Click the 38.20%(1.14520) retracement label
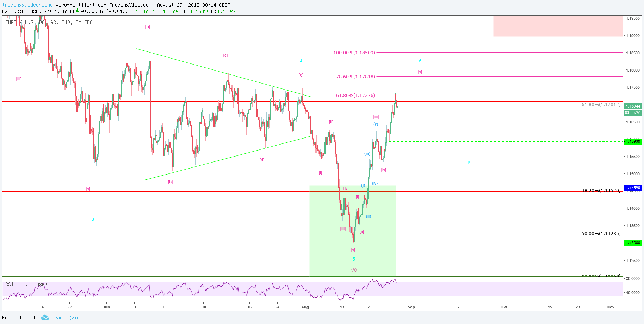Image resolution: width=644 pixels, height=324 pixels. coord(601,190)
